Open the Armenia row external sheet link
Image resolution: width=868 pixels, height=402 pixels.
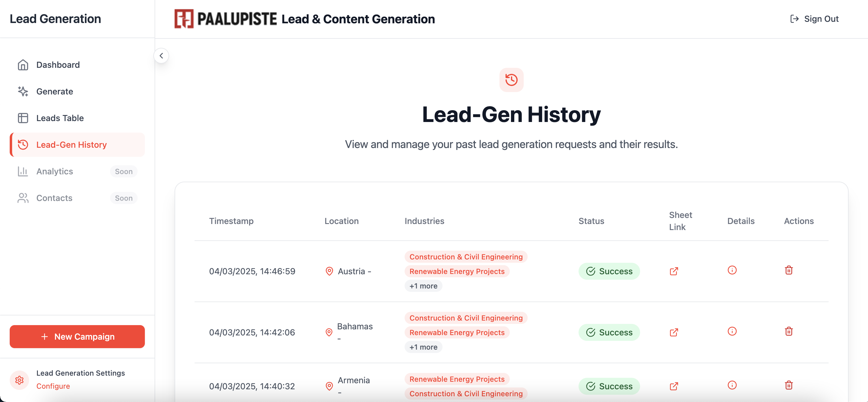673,386
